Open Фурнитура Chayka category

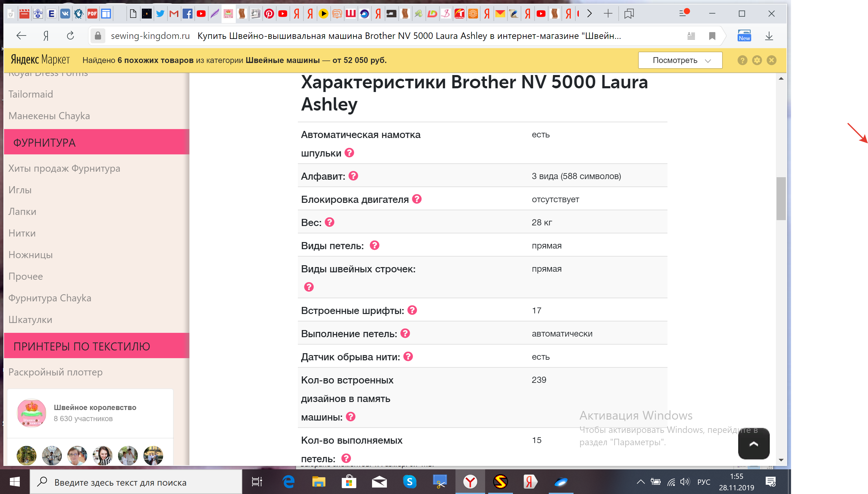(50, 298)
